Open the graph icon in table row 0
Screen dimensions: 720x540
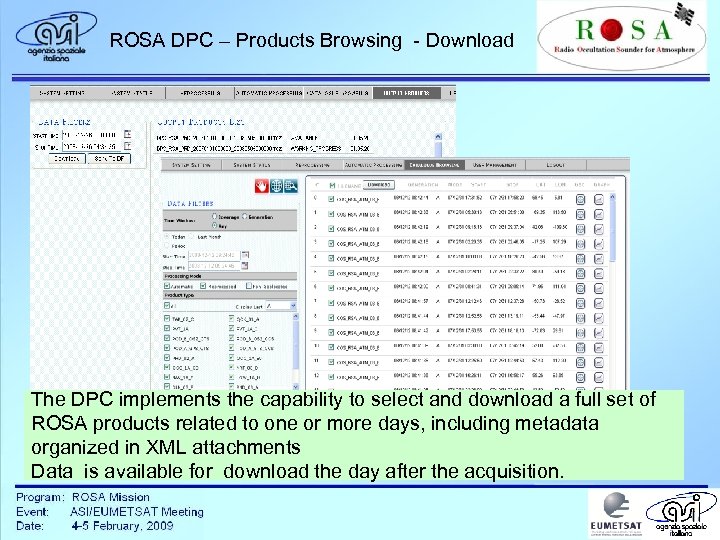coord(599,200)
